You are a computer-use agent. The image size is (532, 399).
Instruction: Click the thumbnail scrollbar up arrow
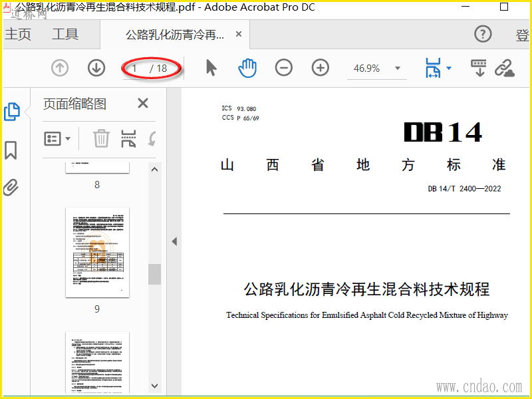(155, 170)
